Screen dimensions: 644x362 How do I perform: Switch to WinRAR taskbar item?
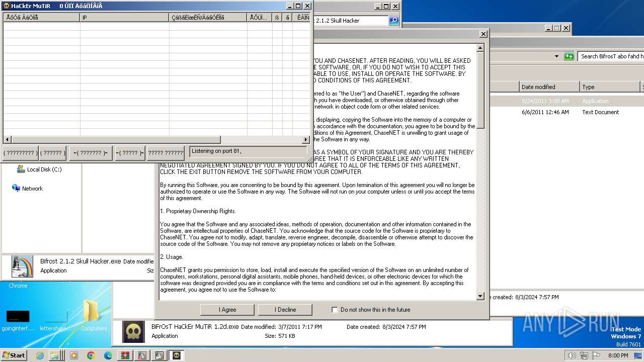125,355
